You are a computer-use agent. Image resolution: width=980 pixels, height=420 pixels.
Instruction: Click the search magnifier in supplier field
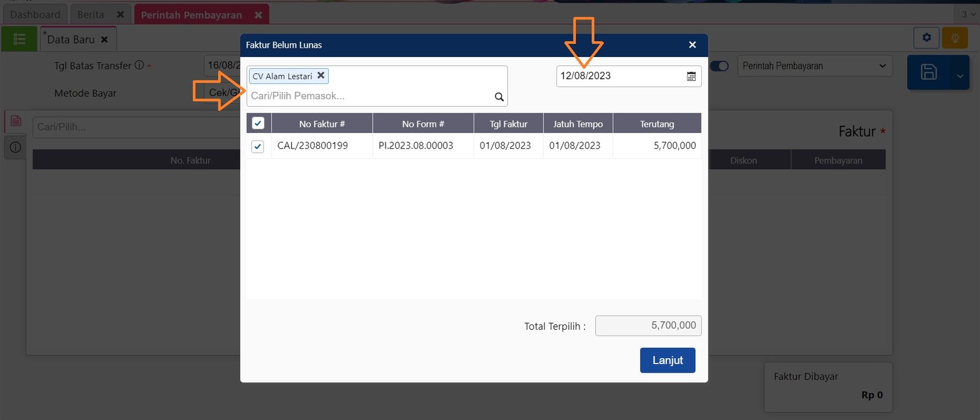499,97
